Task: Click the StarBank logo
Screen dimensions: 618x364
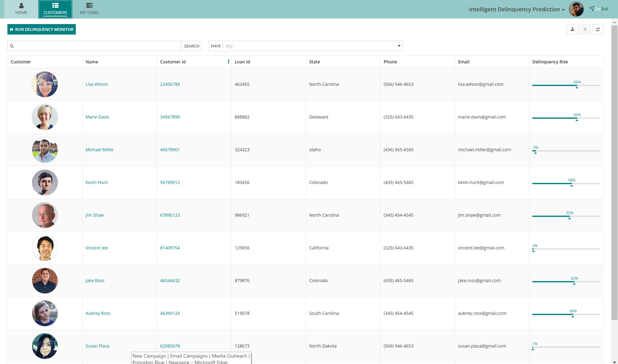Action: tap(599, 9)
